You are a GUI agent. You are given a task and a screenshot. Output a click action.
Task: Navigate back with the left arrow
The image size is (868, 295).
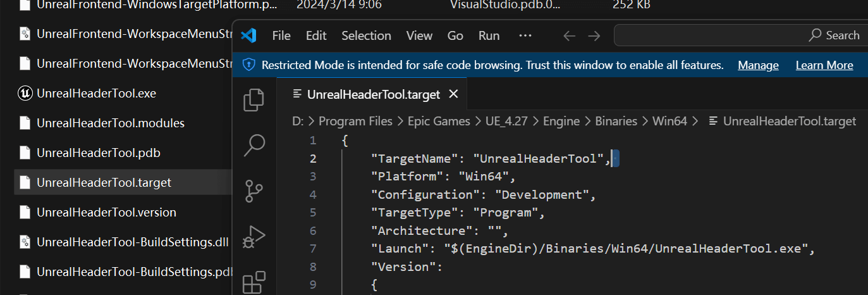[569, 35]
